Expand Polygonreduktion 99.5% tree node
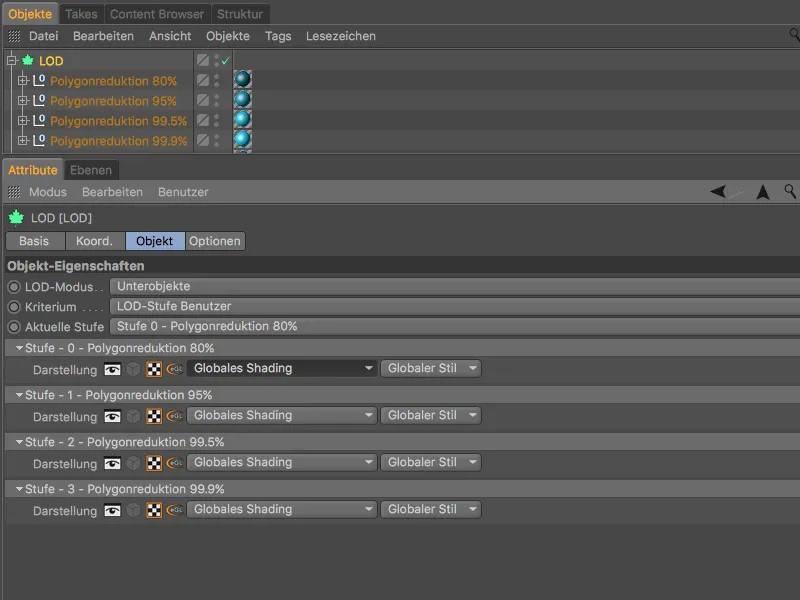The width and height of the screenshot is (800, 600). coord(22,120)
